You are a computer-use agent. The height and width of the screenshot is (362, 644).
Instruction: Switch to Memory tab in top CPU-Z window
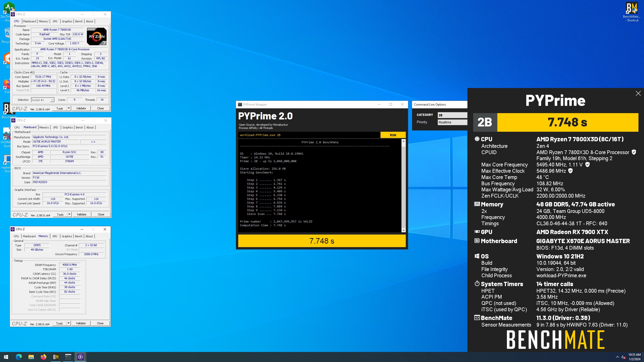click(44, 21)
